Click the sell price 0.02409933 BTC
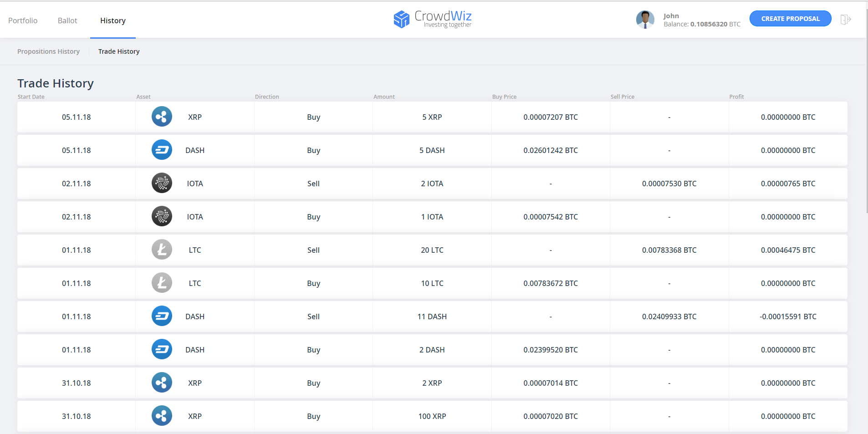868x434 pixels. 669,317
